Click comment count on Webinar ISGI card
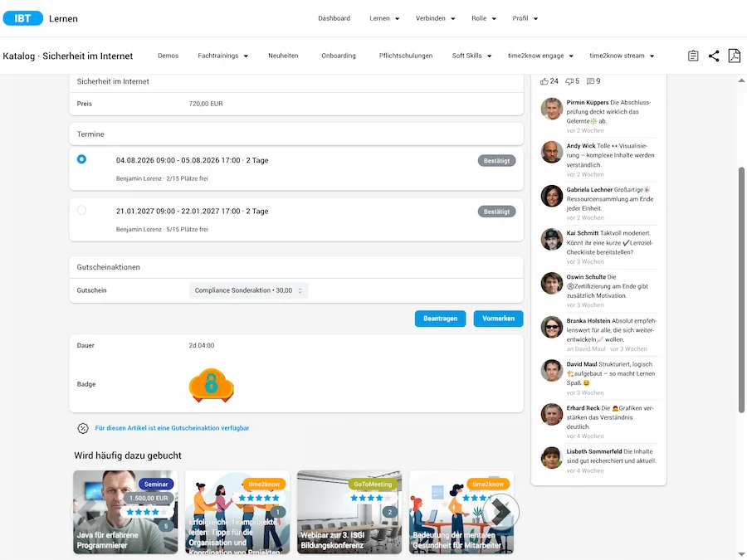This screenshot has width=747, height=560. point(390,512)
